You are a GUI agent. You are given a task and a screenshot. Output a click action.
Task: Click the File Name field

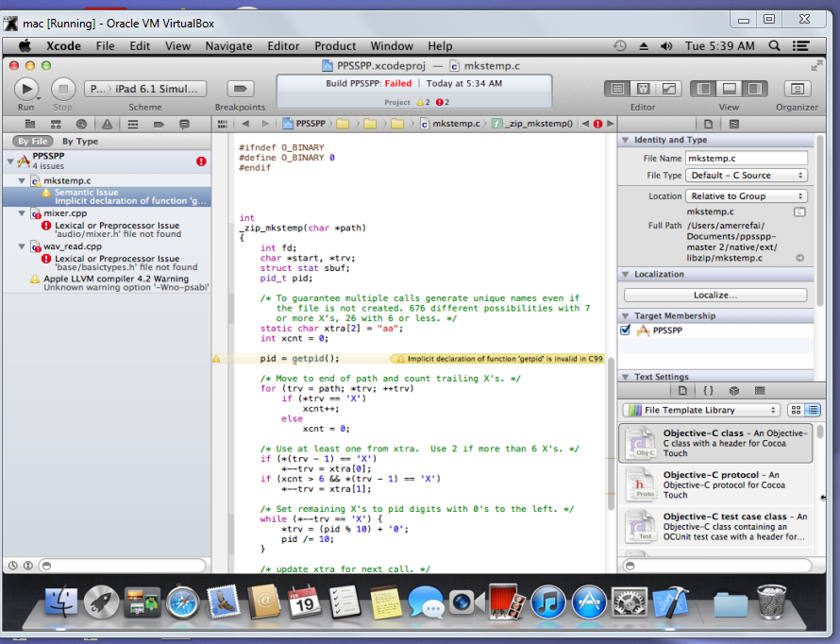click(747, 159)
